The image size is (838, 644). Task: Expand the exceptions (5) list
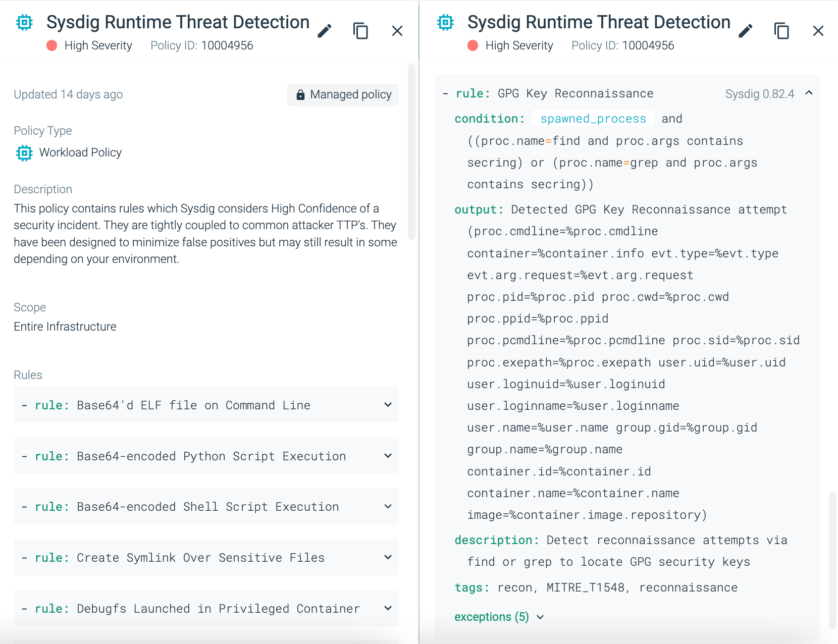499,617
